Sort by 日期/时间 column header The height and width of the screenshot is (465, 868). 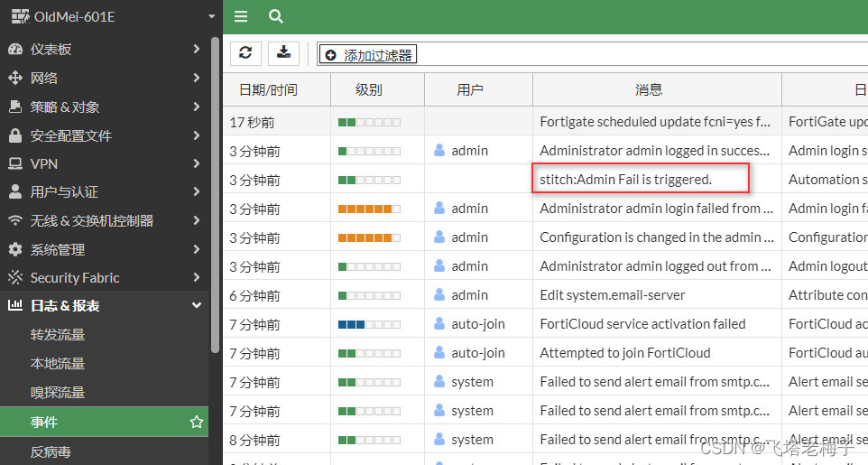coord(276,89)
